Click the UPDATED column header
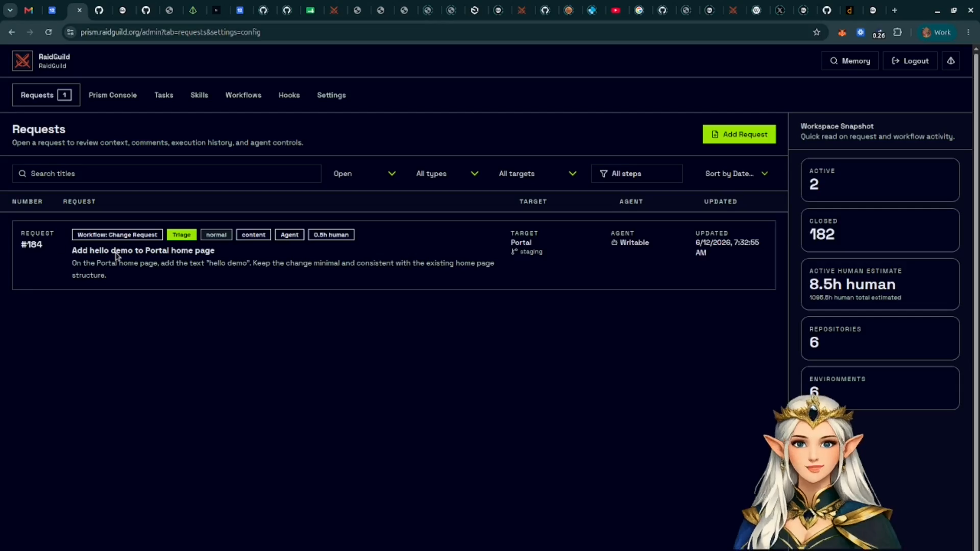Image resolution: width=980 pixels, height=551 pixels. coord(721,202)
